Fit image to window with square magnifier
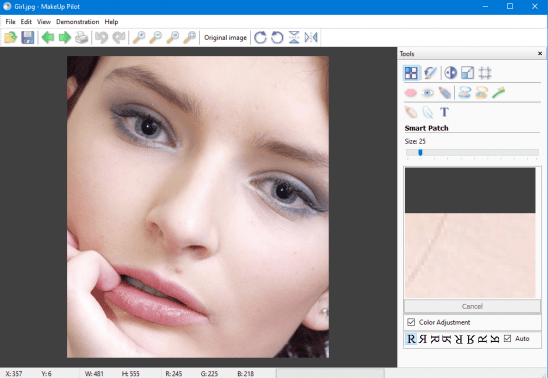 tap(190, 37)
